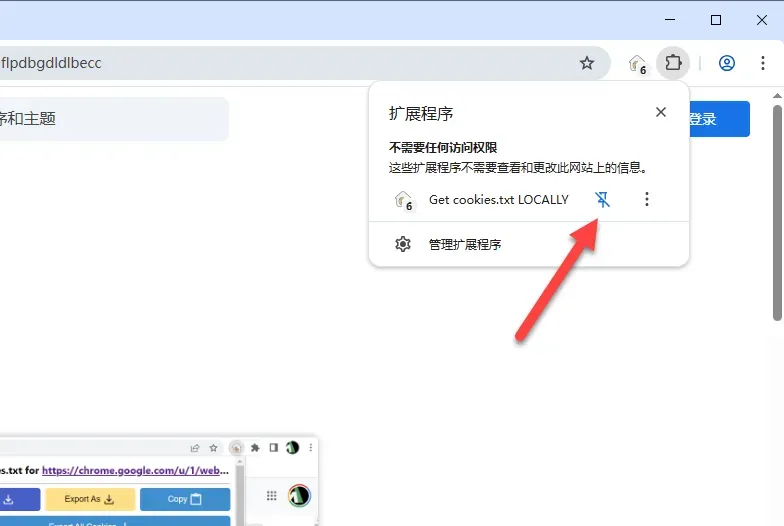Image resolution: width=784 pixels, height=526 pixels.
Task: Open Chrome's three-dot main menu
Action: pyautogui.click(x=762, y=63)
